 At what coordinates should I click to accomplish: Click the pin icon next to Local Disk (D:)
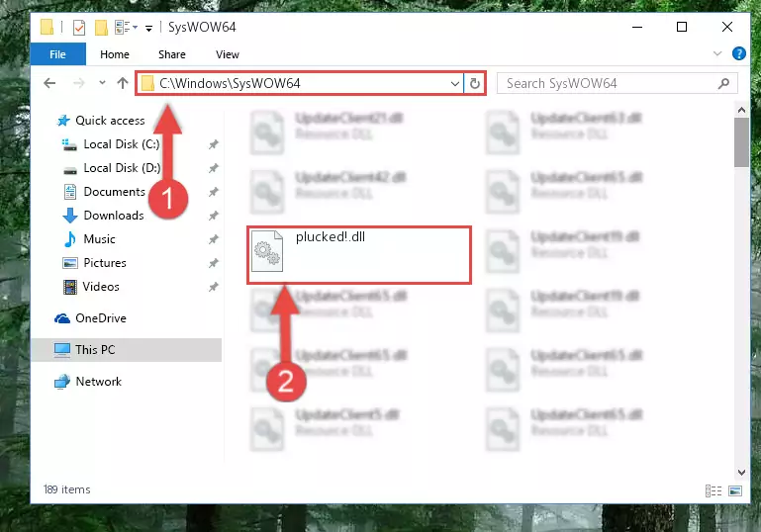[x=213, y=168]
